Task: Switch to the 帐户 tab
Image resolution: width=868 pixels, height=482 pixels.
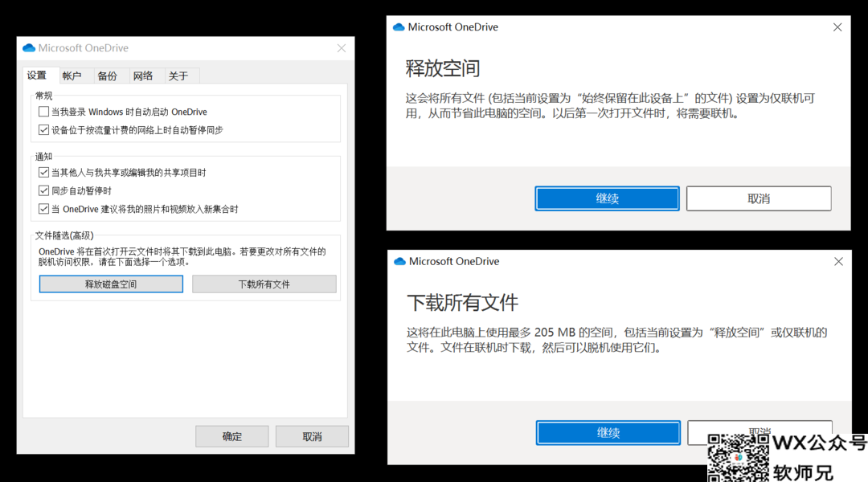Action: coord(72,76)
